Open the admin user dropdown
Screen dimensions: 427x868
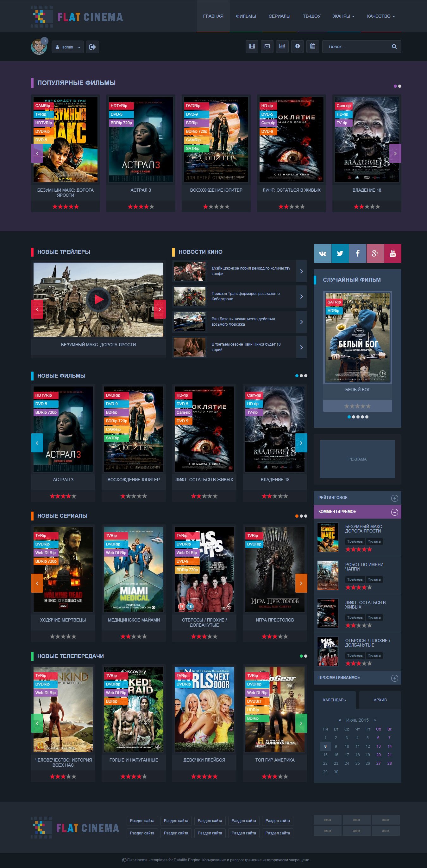pyautogui.click(x=68, y=47)
